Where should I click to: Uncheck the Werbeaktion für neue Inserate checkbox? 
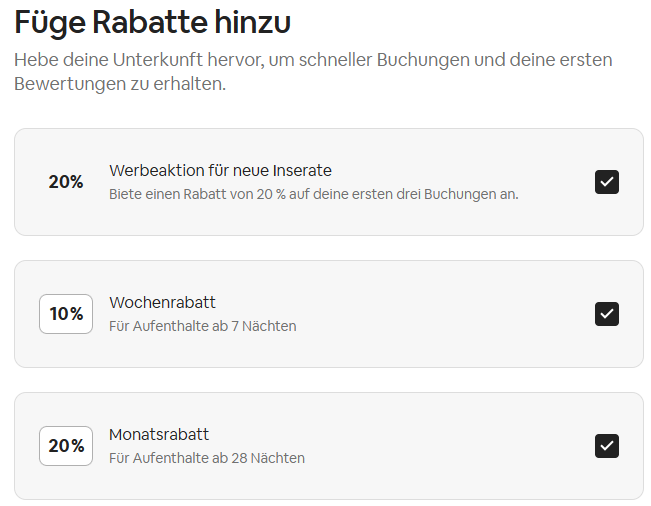point(607,182)
